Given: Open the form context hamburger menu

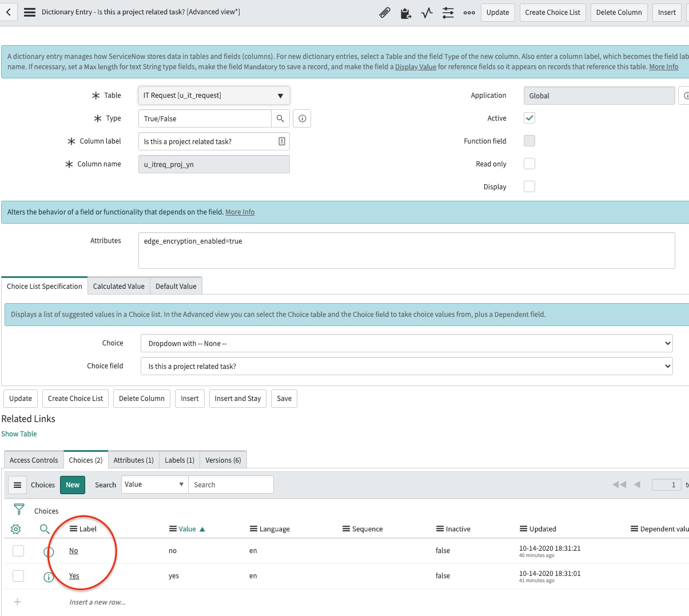Looking at the screenshot, I should tap(30, 12).
